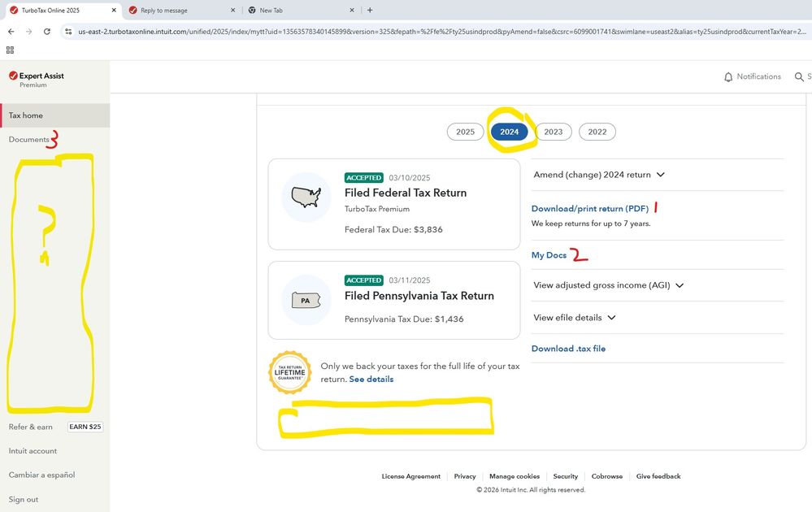Switch language with Cambiar a español
This screenshot has height=512, width=812.
pos(42,475)
